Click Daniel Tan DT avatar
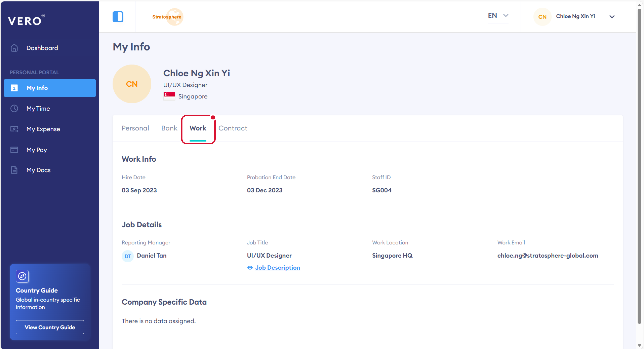 [x=127, y=256]
